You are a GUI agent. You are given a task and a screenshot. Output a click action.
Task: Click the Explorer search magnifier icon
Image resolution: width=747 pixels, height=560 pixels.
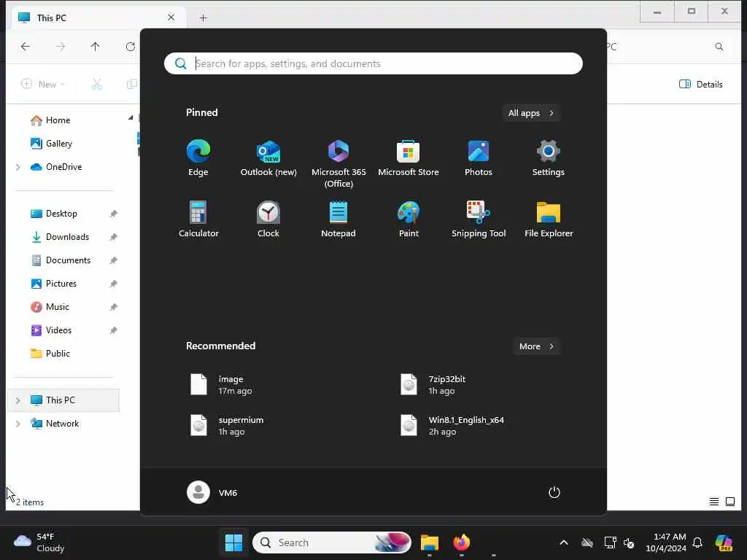719,47
